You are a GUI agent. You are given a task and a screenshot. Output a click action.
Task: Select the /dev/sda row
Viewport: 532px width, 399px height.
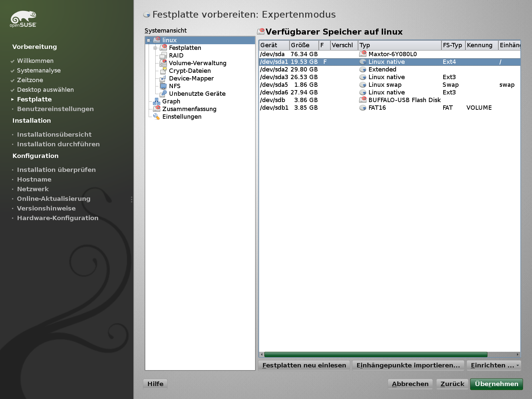[x=390, y=54]
